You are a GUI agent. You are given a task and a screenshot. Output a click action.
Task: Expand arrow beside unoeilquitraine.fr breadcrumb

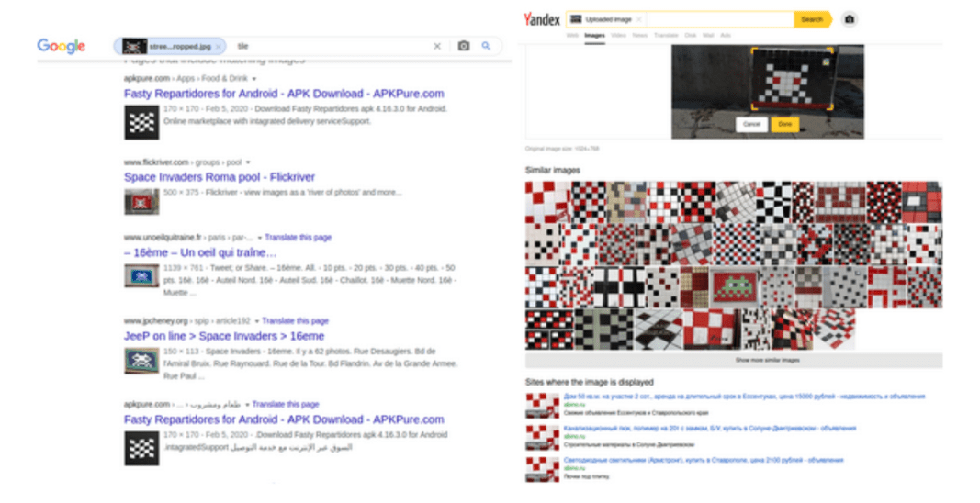tap(259, 238)
